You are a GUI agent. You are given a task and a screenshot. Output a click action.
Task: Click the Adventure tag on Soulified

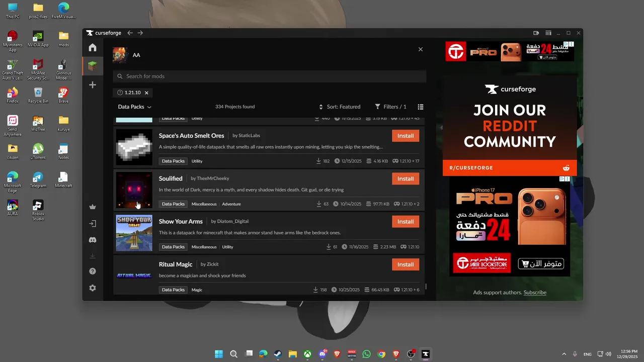point(231,204)
